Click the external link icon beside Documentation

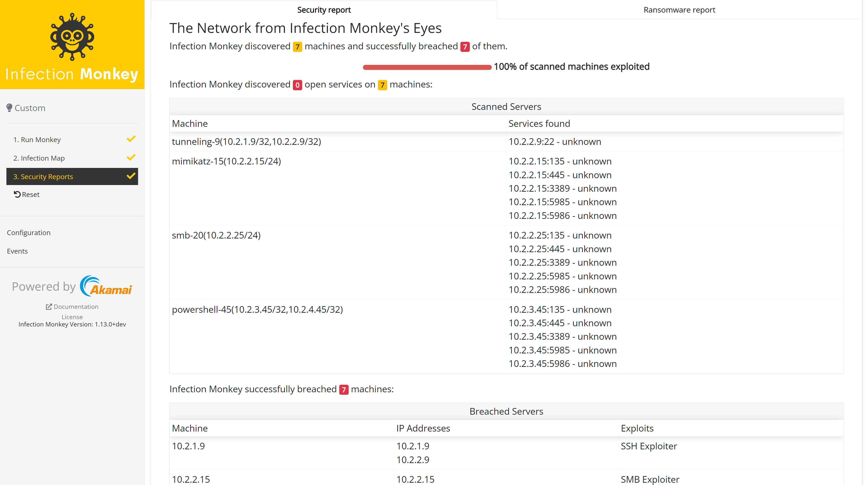pos(49,307)
